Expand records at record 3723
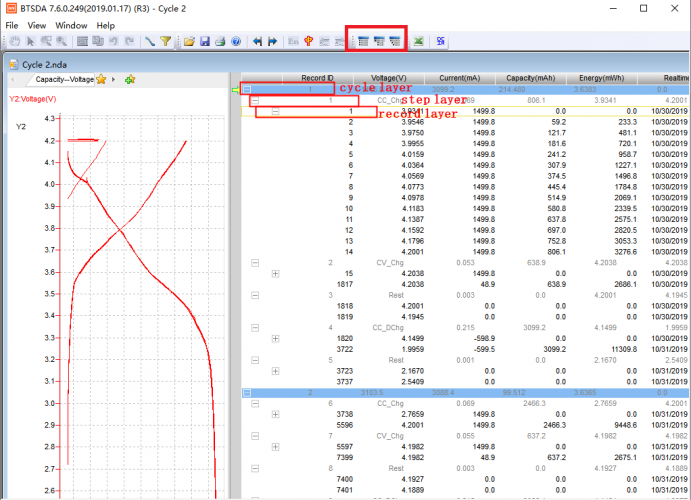This screenshot has height=500, width=691. click(x=275, y=371)
